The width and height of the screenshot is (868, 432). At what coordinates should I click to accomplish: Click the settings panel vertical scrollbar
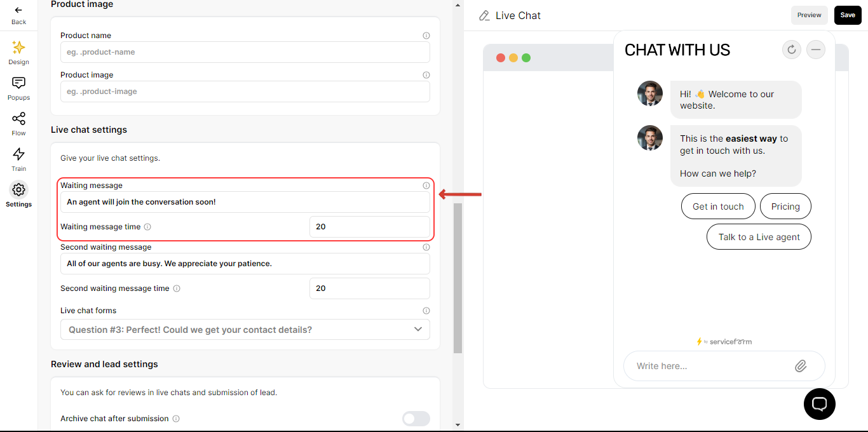(458, 278)
